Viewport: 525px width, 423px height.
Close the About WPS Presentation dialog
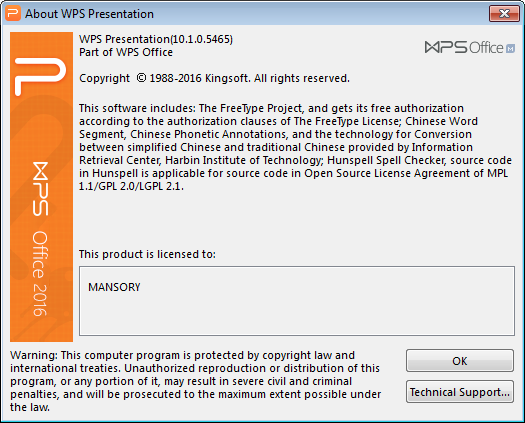pyautogui.click(x=504, y=13)
